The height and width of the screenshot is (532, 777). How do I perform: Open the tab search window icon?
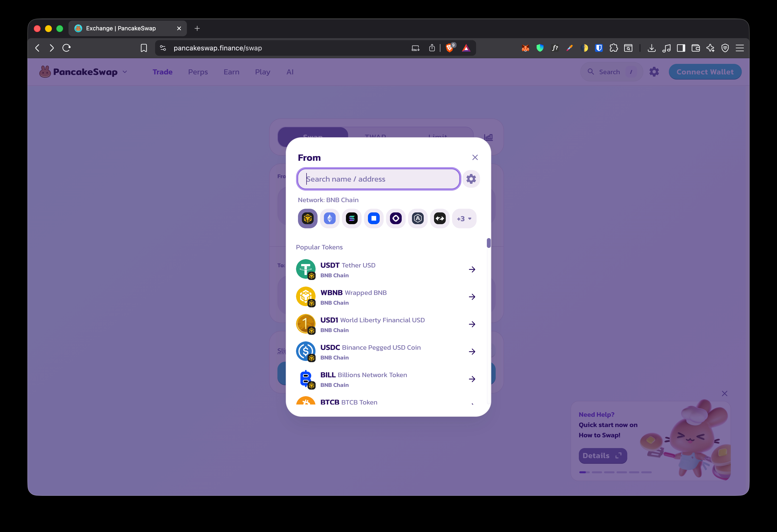[x=628, y=48]
